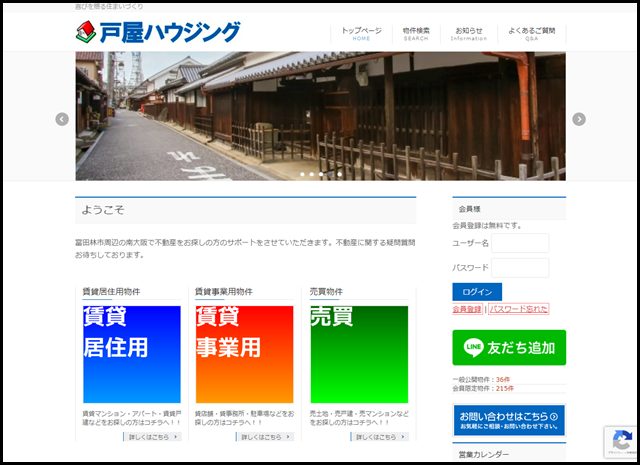
Task: Open よくあるご質問 Q&A menu item
Action: click(531, 33)
